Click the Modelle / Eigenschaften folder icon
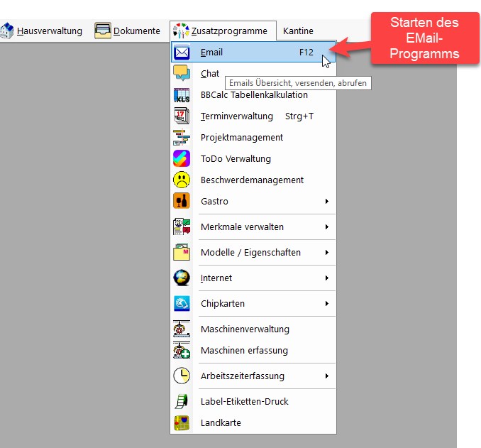Screen dimensions: 481x448 pyautogui.click(x=182, y=252)
